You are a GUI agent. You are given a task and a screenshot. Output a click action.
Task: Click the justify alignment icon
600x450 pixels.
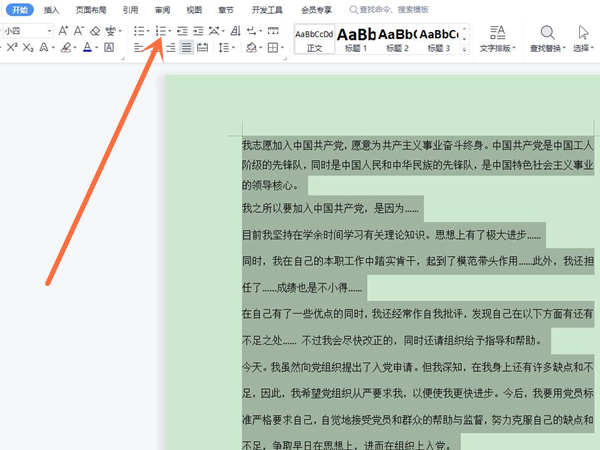pyautogui.click(x=186, y=47)
